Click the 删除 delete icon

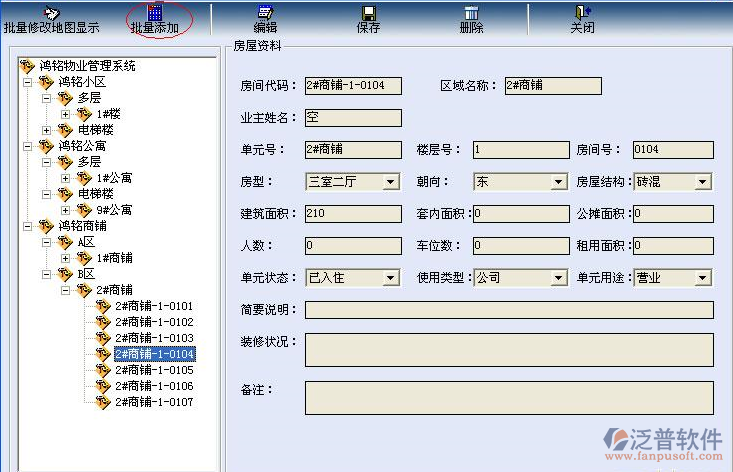click(x=471, y=12)
